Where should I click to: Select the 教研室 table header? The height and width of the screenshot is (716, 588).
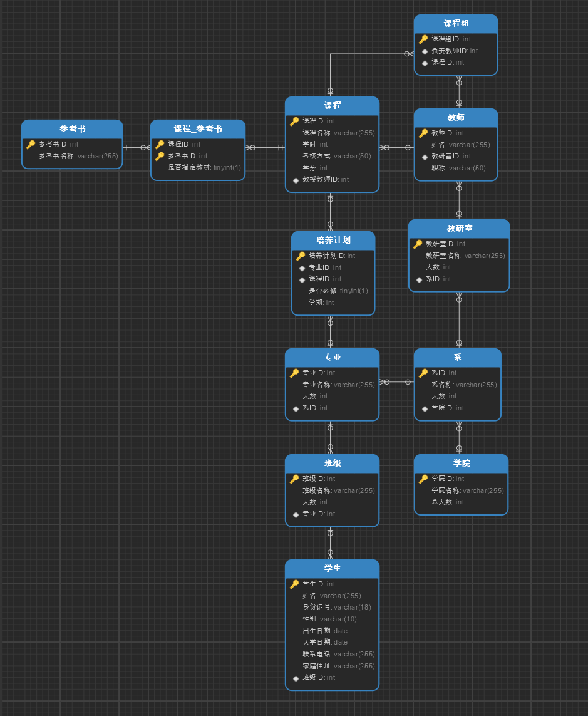coord(459,229)
